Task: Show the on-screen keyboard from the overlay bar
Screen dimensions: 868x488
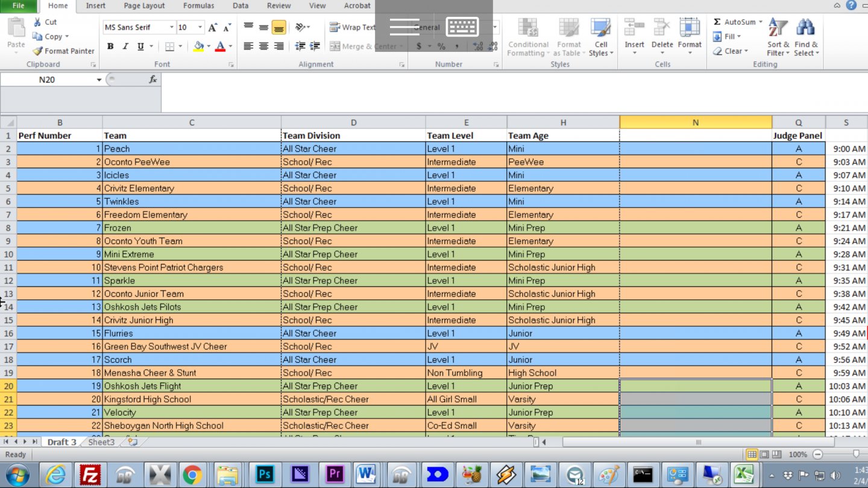Action: 462,27
